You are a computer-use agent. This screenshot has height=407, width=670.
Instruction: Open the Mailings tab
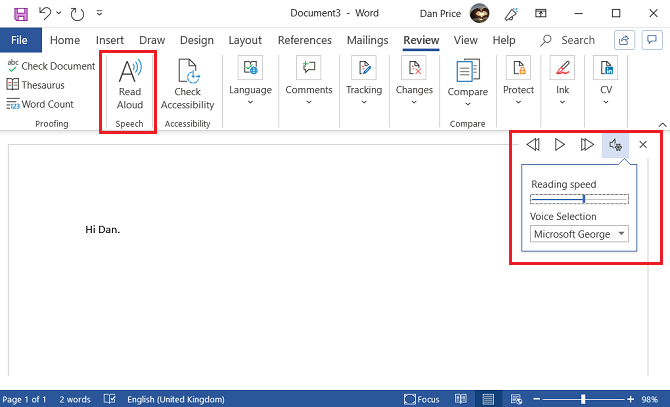pyautogui.click(x=367, y=40)
